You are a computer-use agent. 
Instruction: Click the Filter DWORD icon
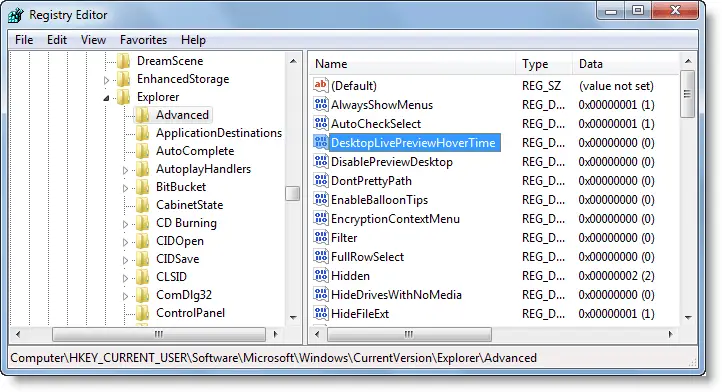click(x=320, y=237)
